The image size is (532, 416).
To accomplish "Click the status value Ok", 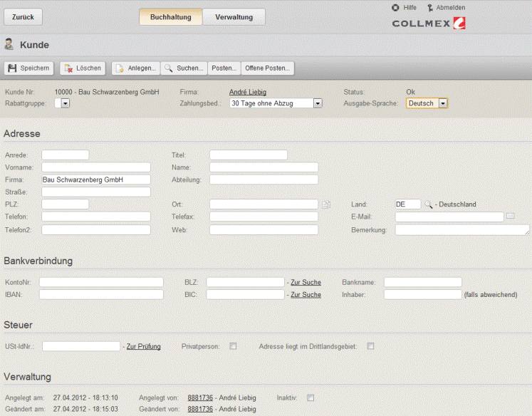I will [x=410, y=92].
